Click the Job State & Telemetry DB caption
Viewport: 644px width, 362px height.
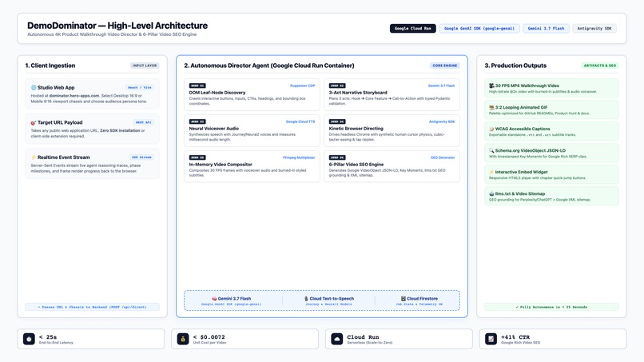419,304
